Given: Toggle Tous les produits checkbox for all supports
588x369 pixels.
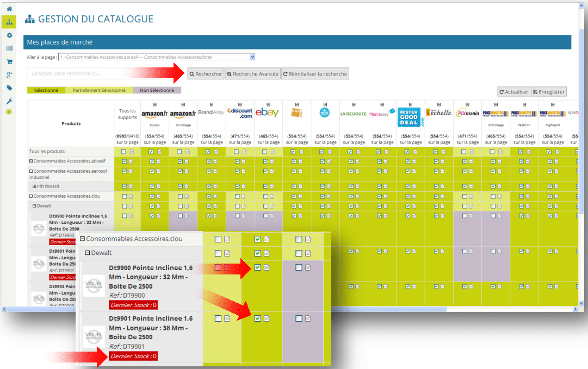Looking at the screenshot, I should [x=124, y=152].
